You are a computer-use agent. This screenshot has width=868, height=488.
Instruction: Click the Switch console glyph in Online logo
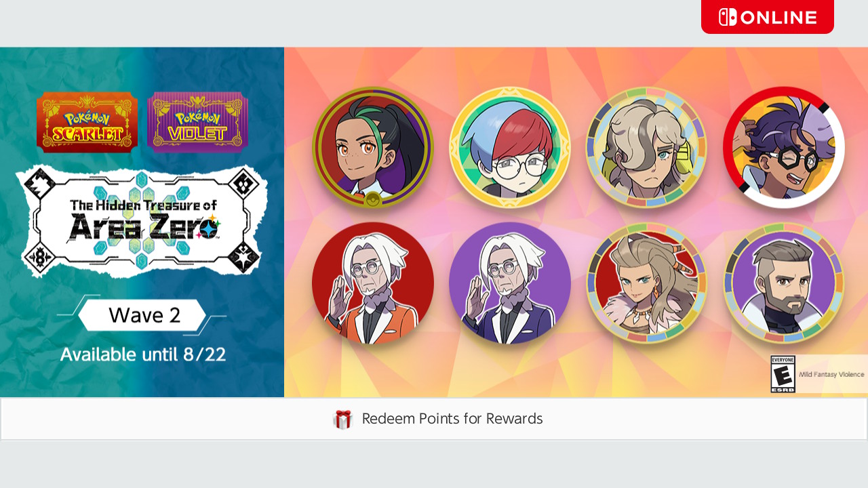point(728,17)
